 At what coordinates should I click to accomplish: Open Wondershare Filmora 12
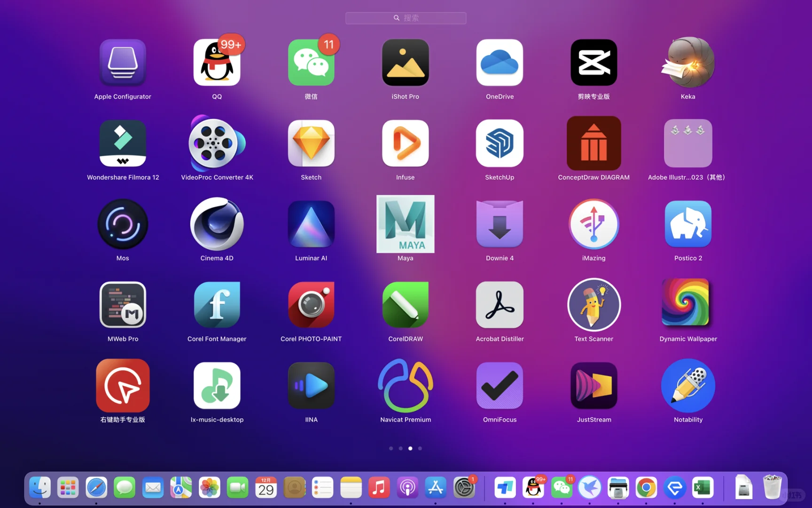123,143
